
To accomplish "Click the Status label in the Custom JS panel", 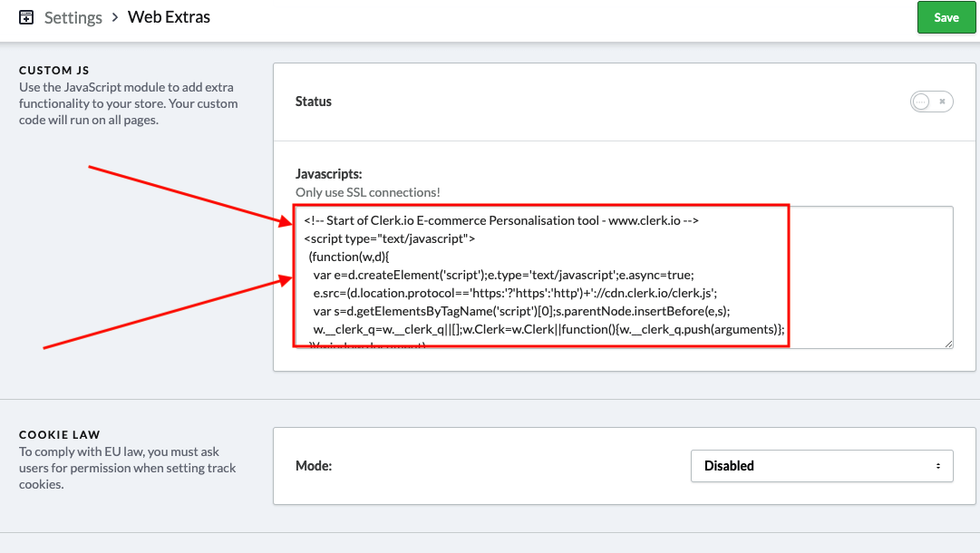I will (x=313, y=102).
